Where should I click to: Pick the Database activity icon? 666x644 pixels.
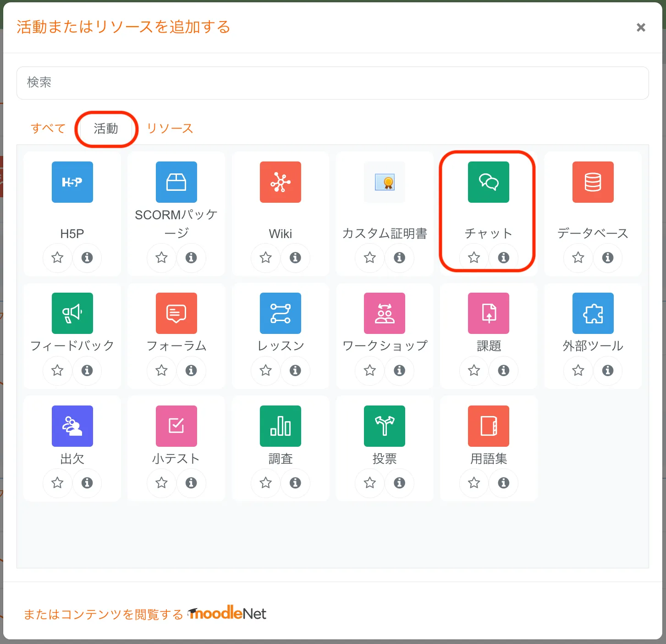[593, 182]
